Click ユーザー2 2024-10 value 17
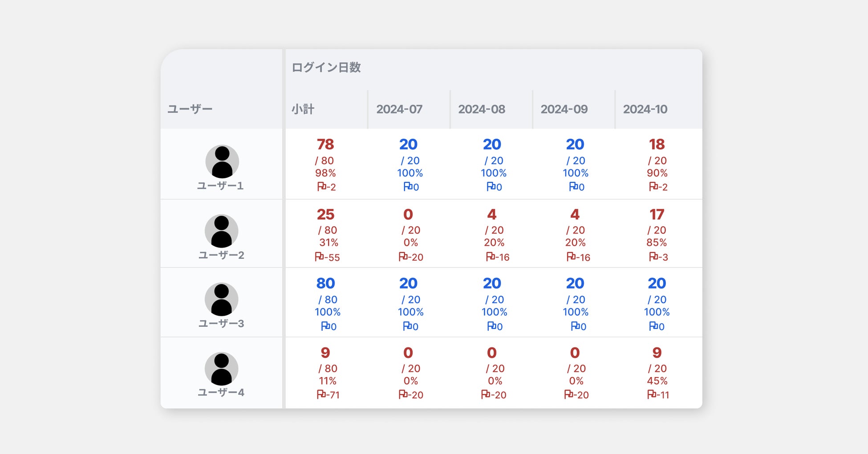 point(657,215)
